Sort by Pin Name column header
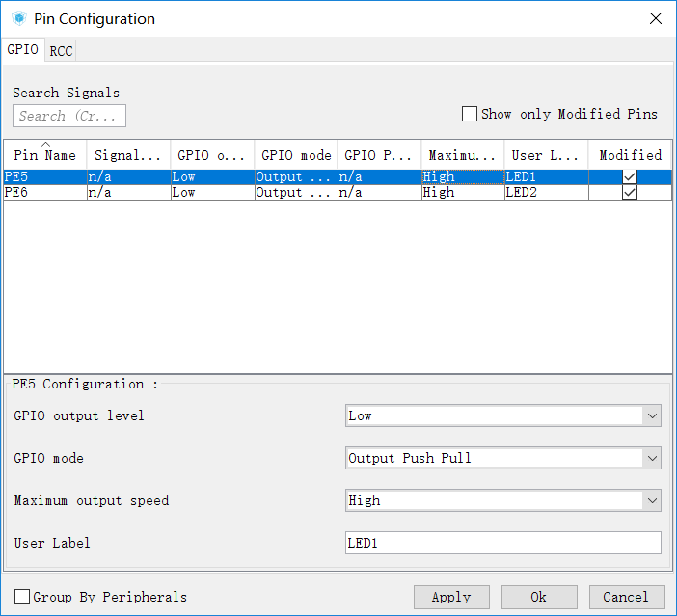Screen dimensions: 677x616 [x=45, y=155]
